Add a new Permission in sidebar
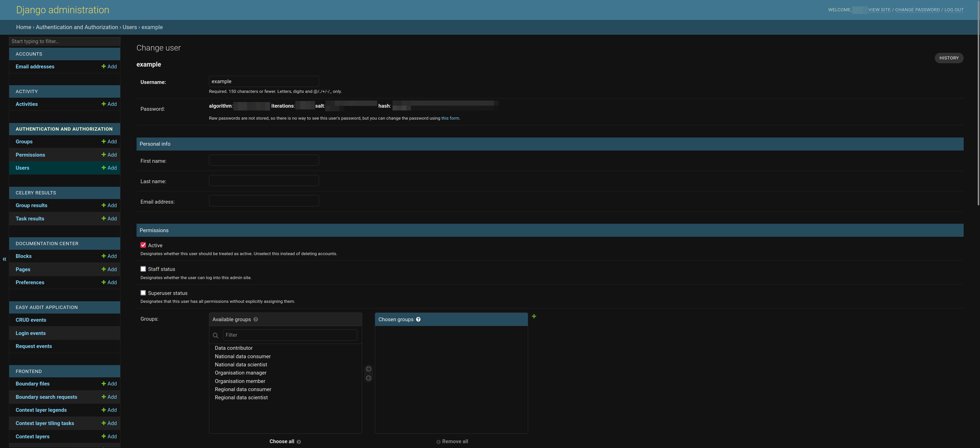This screenshot has height=448, width=980. (109, 155)
